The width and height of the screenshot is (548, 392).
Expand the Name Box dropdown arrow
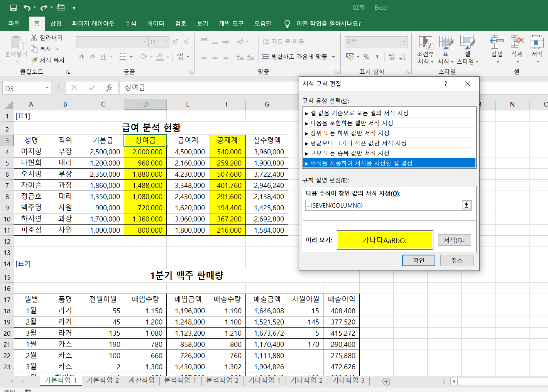pos(47,88)
